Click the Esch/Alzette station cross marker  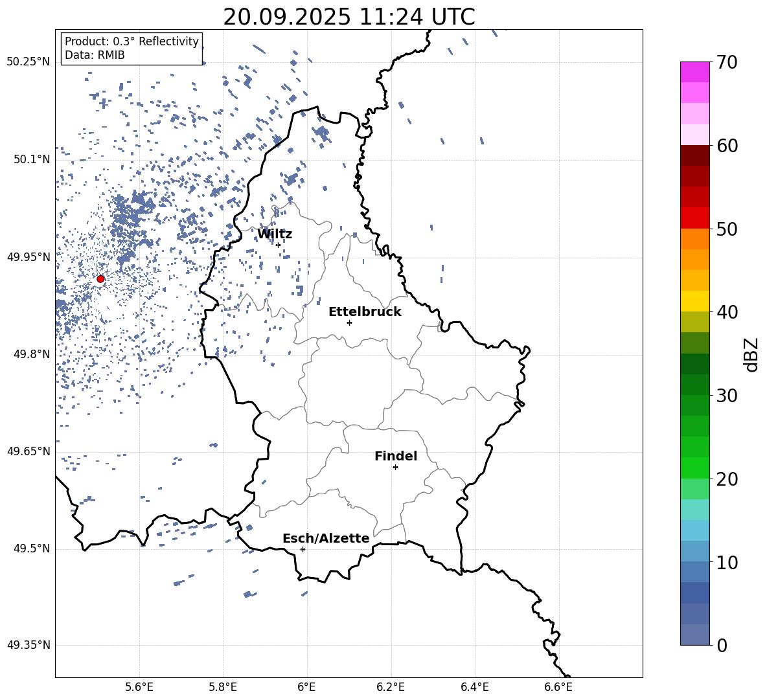pyautogui.click(x=303, y=549)
